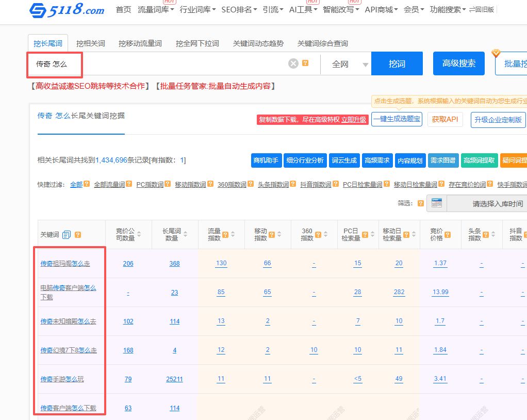527x420 pixels.
Task: Click help icon in 移动指数 column header
Action: (x=272, y=235)
